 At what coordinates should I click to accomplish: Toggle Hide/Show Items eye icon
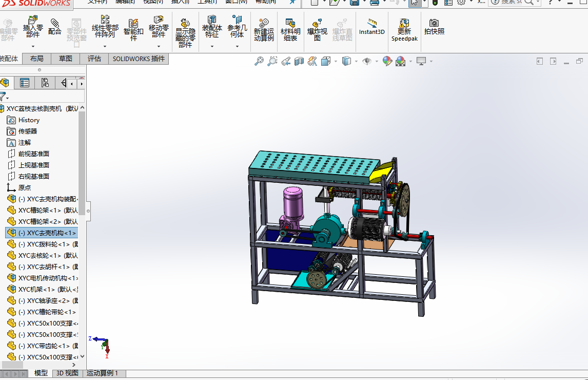pos(367,61)
